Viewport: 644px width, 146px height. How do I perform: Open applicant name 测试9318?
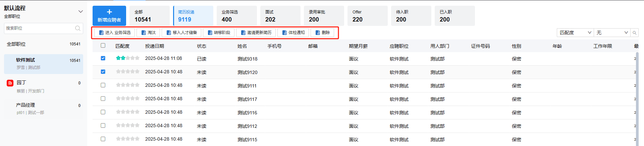248,59
